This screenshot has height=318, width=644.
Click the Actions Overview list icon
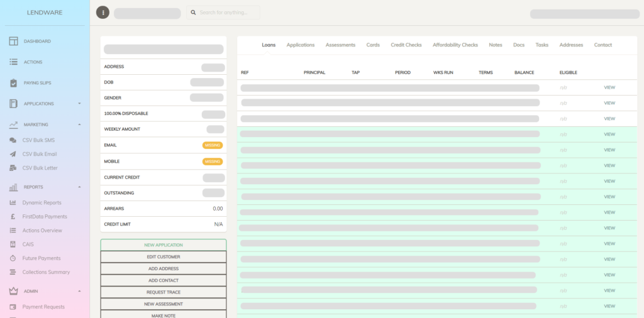click(13, 231)
